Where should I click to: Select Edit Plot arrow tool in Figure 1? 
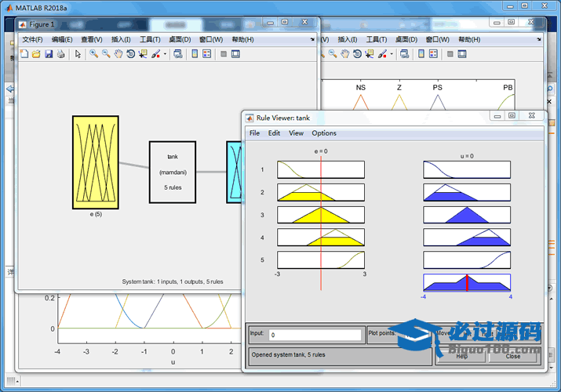[78, 54]
